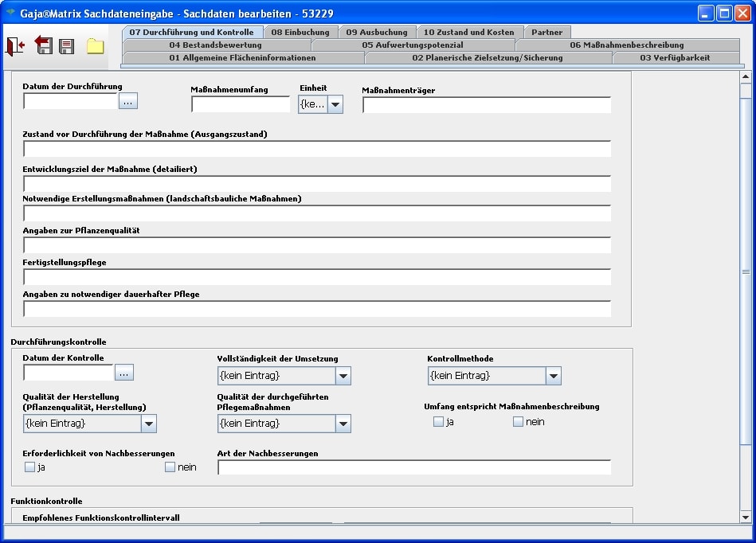Click the vertical scrollbar down arrow

click(746, 517)
